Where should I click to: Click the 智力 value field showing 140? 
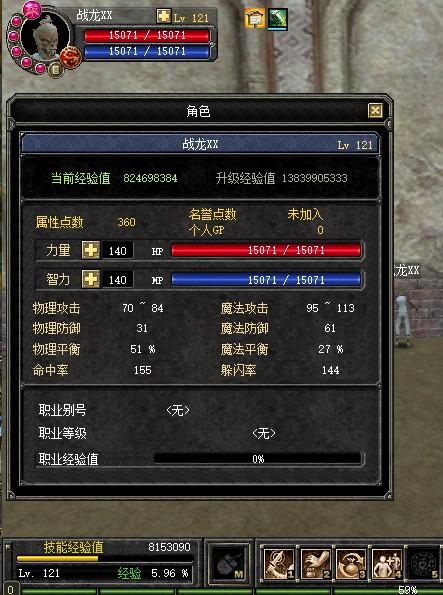[118, 280]
